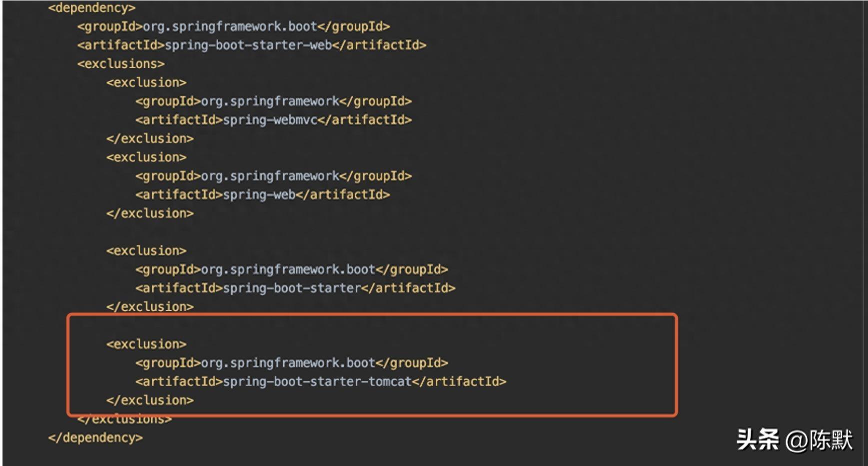Screen dimensions: 868x466
Task: Click the closing dependency tag
Action: click(95, 437)
